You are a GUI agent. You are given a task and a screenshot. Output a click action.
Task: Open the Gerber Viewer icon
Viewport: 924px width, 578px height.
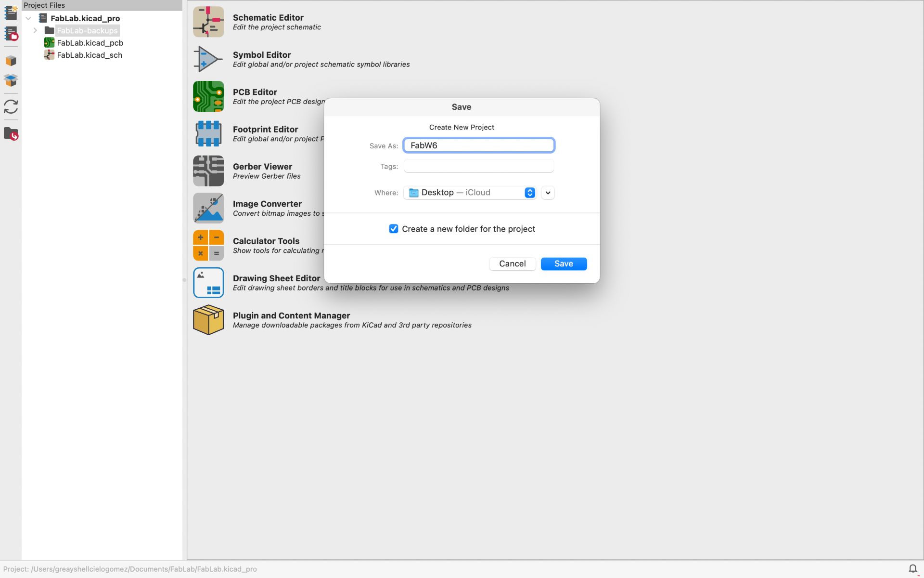(x=208, y=171)
